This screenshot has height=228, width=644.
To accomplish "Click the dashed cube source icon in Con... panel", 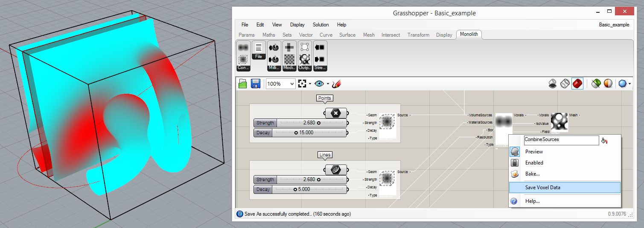I will [244, 60].
